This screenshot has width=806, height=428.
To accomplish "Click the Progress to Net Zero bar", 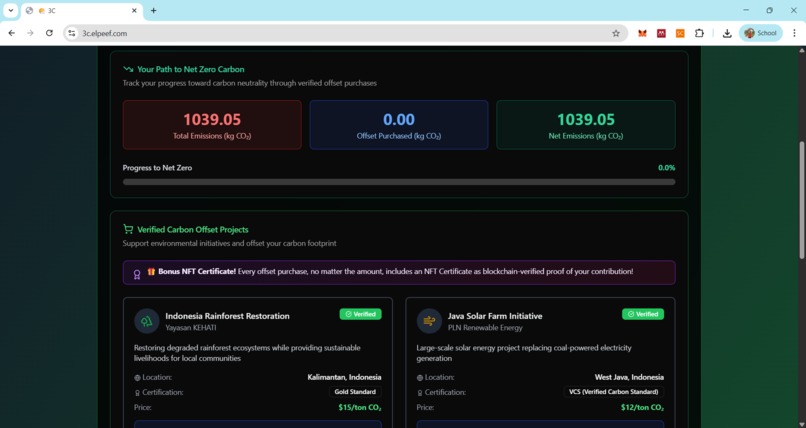I will click(399, 182).
